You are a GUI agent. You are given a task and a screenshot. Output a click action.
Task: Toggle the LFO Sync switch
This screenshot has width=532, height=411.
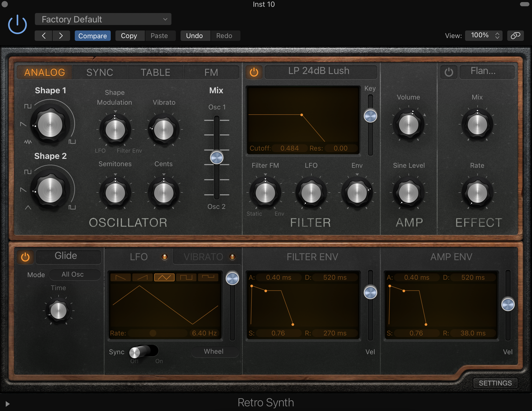143,352
